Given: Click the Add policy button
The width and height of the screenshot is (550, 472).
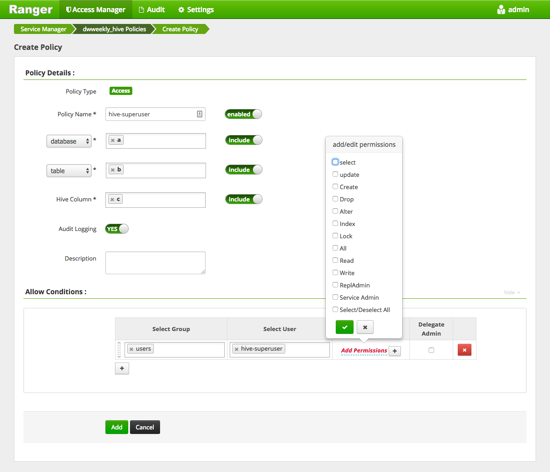Looking at the screenshot, I should (x=116, y=427).
